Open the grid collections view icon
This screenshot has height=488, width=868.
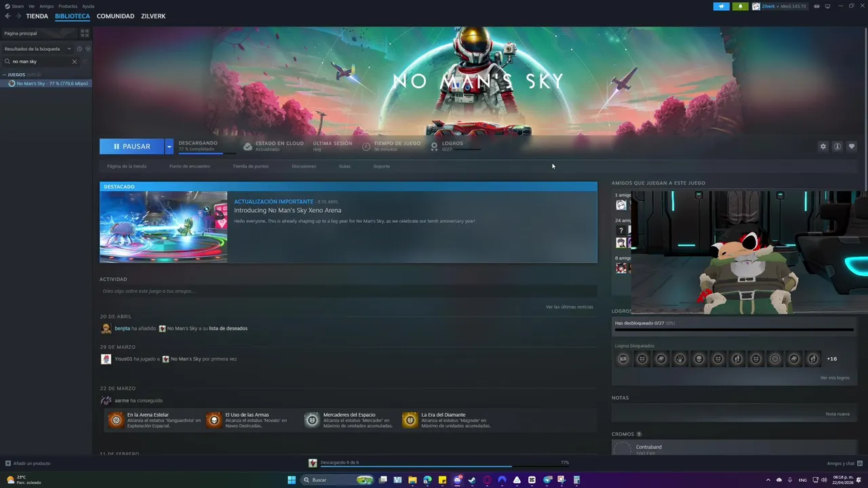[85, 33]
